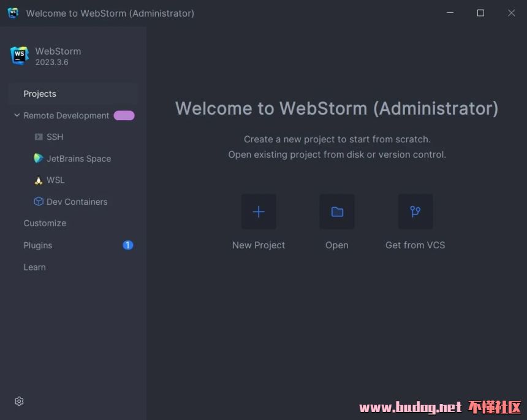Click the WebStorm logo in the sidebar
Screen dimensions: 527x420
tap(20, 55)
